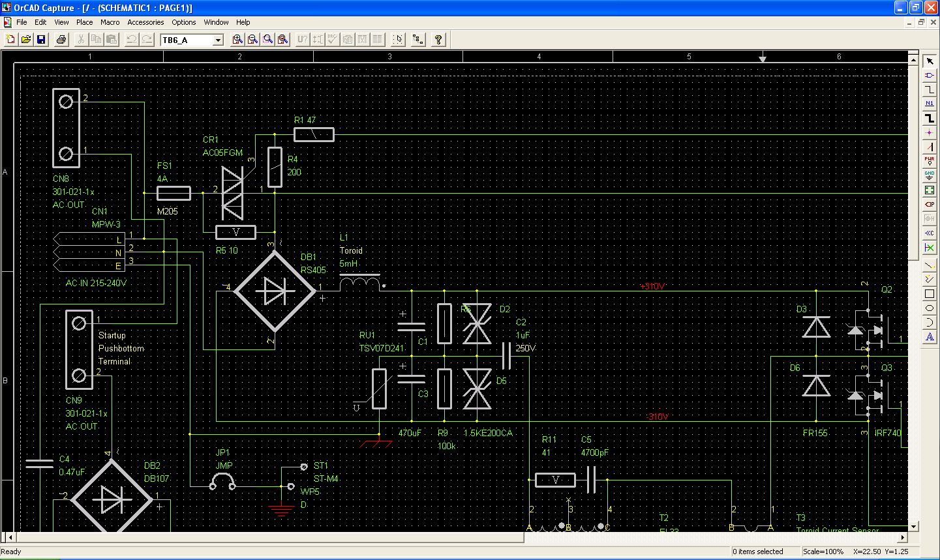Open the Accessories menu
This screenshot has height=560, width=940.
pyautogui.click(x=145, y=22)
